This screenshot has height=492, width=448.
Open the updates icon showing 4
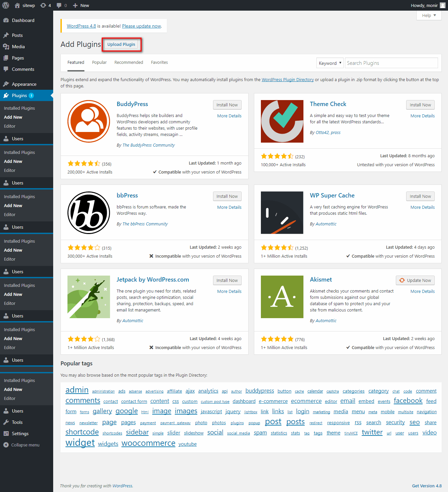point(46,5)
